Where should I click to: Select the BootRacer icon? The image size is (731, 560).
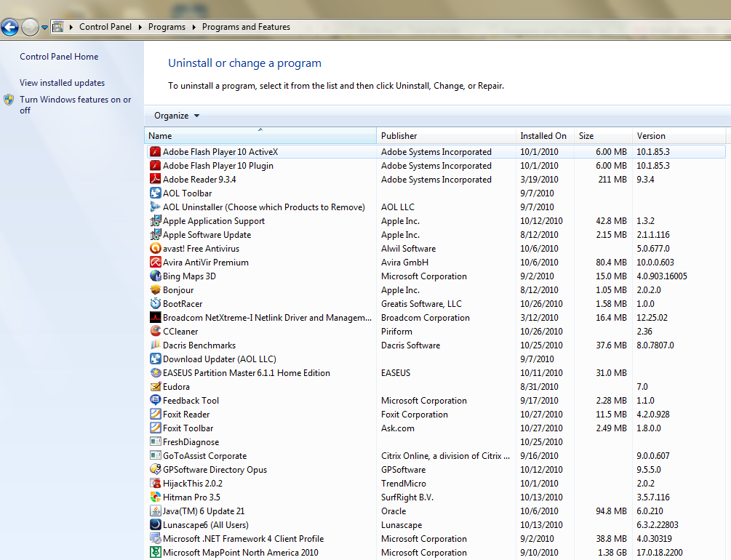tap(155, 303)
